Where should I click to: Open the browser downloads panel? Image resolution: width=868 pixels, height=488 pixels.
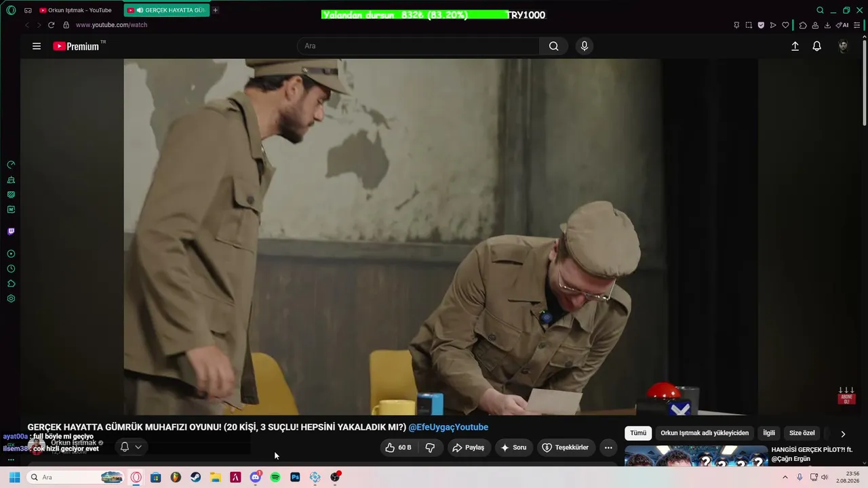click(827, 25)
